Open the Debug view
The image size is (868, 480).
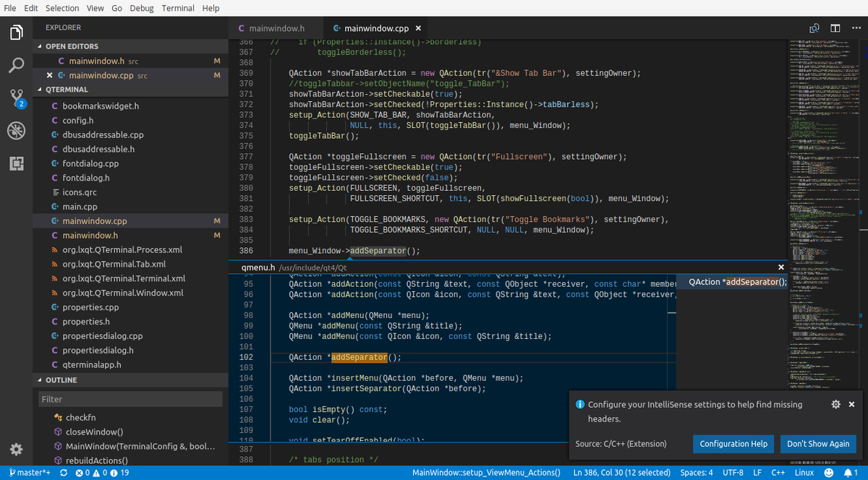point(16,131)
